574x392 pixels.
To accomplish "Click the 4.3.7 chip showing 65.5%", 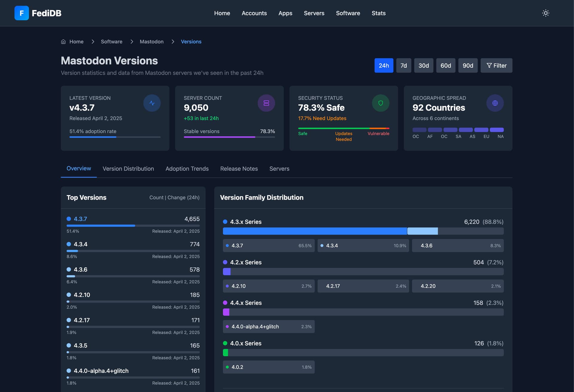I will coord(269,246).
